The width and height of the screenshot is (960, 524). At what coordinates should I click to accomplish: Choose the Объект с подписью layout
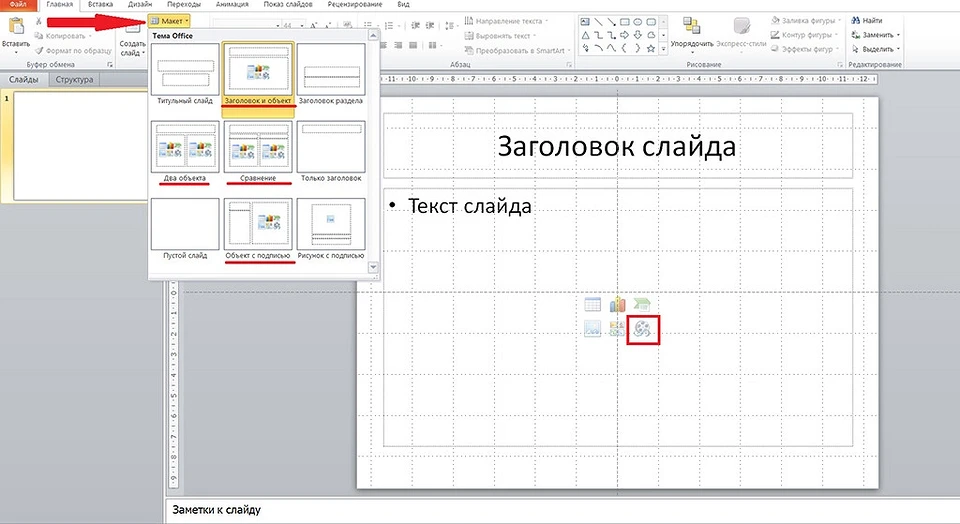point(258,229)
